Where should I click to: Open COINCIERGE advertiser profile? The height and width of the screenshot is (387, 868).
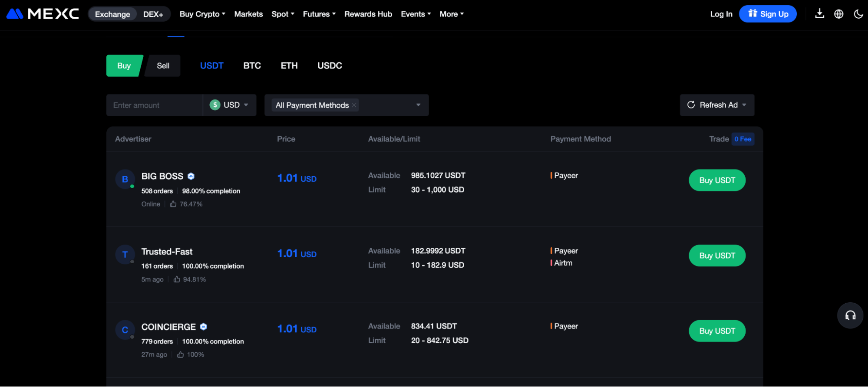click(168, 327)
